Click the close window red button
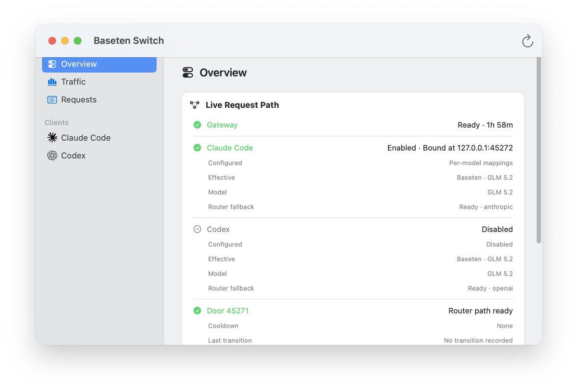 pos(52,41)
